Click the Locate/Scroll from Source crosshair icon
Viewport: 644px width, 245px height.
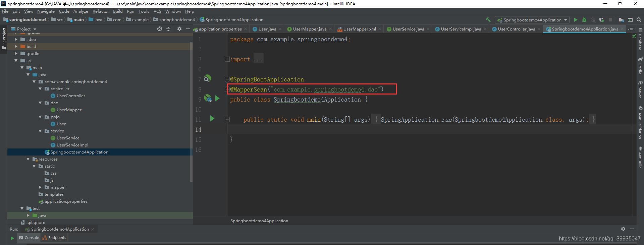(160, 29)
